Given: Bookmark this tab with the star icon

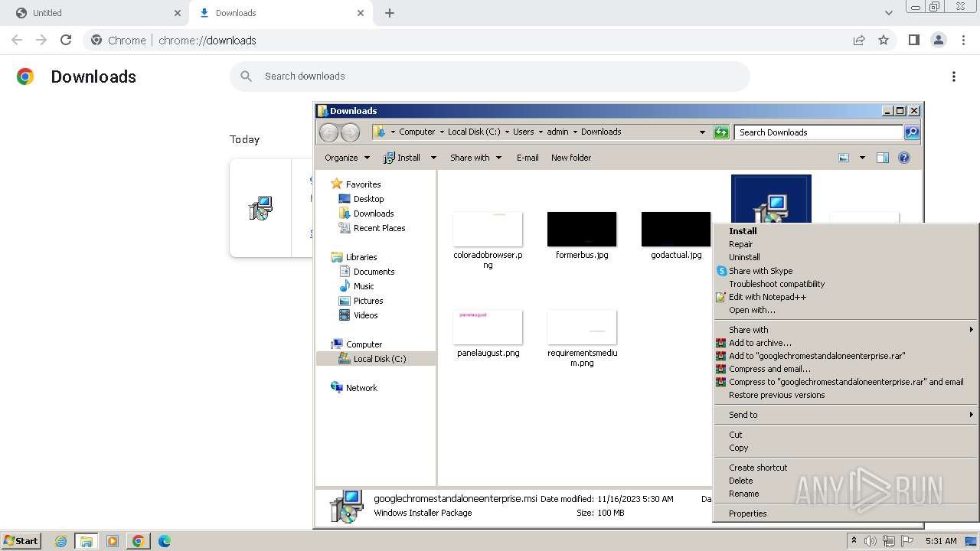Looking at the screenshot, I should (884, 40).
